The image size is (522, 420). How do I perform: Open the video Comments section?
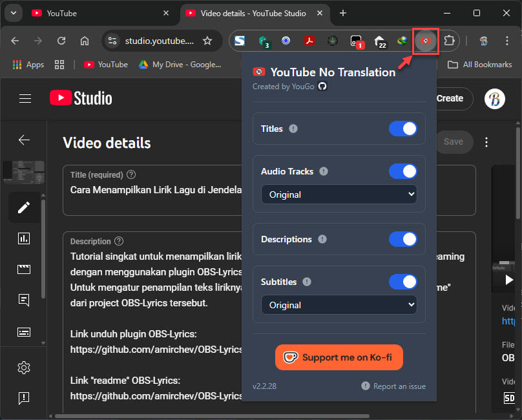tap(24, 300)
